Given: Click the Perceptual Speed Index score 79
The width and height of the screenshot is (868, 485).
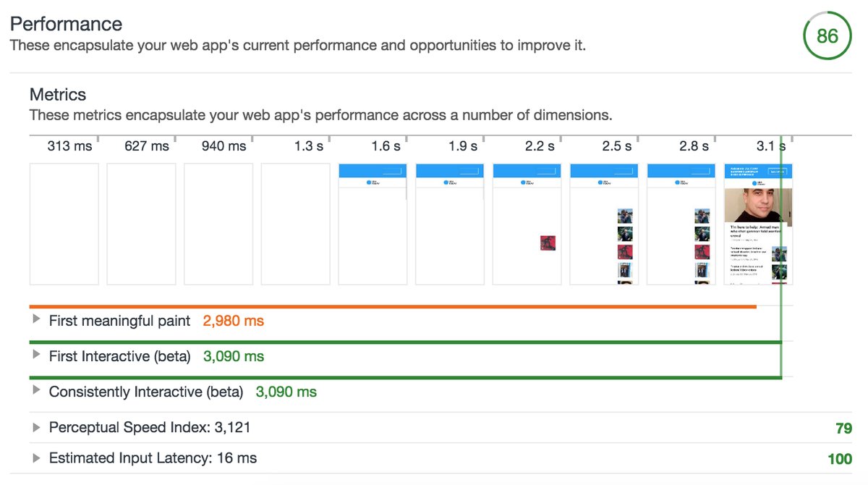Looking at the screenshot, I should 843,428.
